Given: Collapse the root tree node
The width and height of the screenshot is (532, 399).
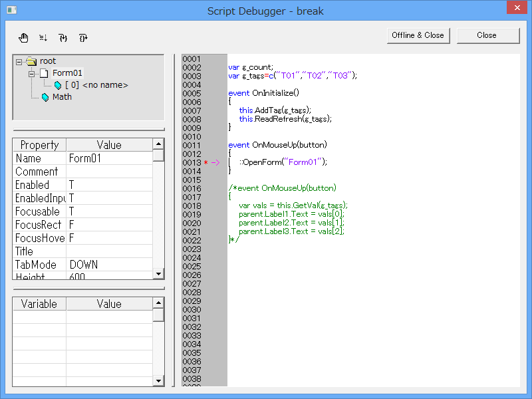Looking at the screenshot, I should pyautogui.click(x=19, y=61).
